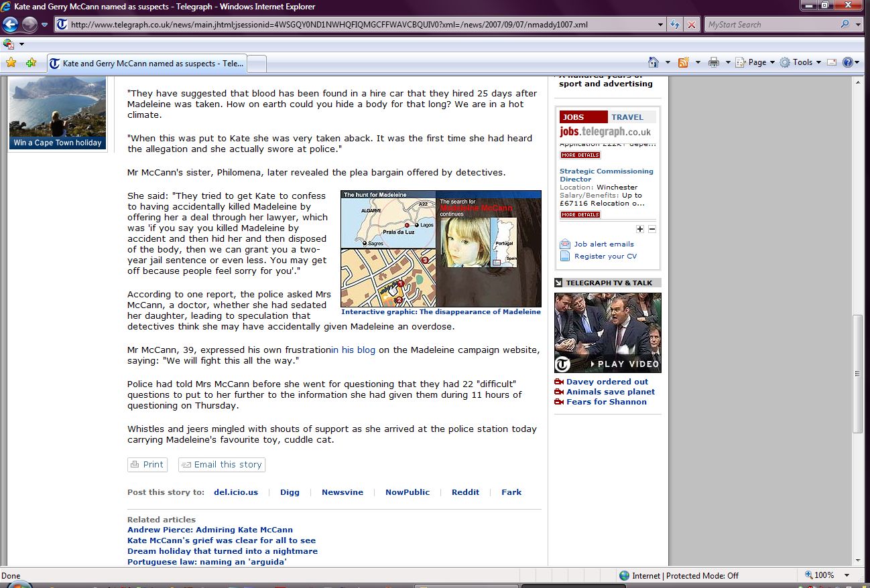Expand the zoom level dropdown arrow
Viewport: 870px width, 588px height.
pos(847,575)
